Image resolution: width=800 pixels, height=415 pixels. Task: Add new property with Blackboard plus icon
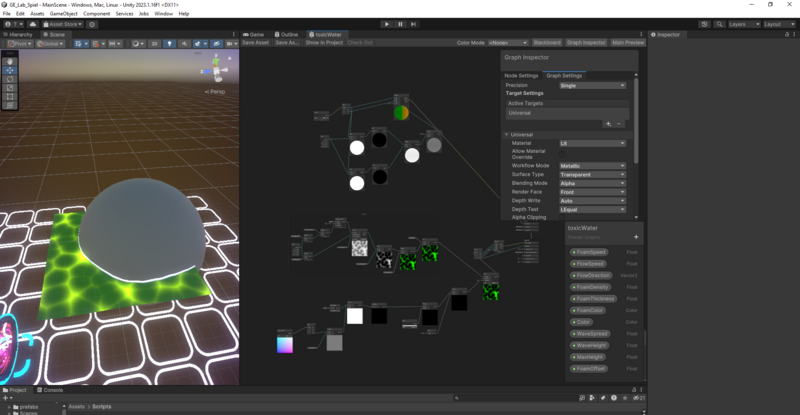pyautogui.click(x=636, y=237)
